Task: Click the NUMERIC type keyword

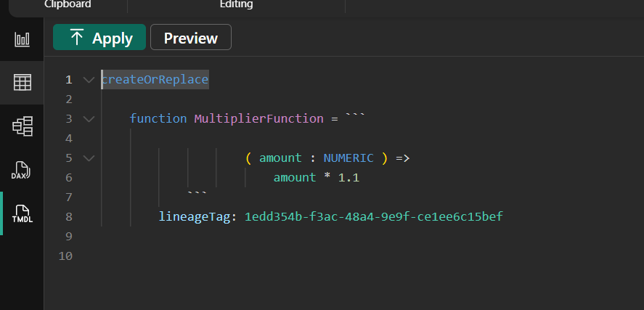Action: (x=349, y=158)
